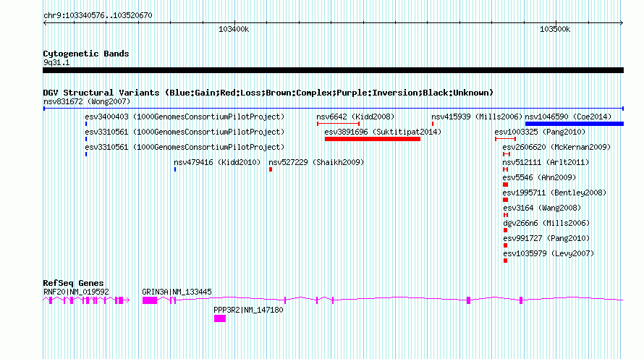Click the long blue nsv831672 span line
This screenshot has width=644, height=359.
(x=333, y=109)
